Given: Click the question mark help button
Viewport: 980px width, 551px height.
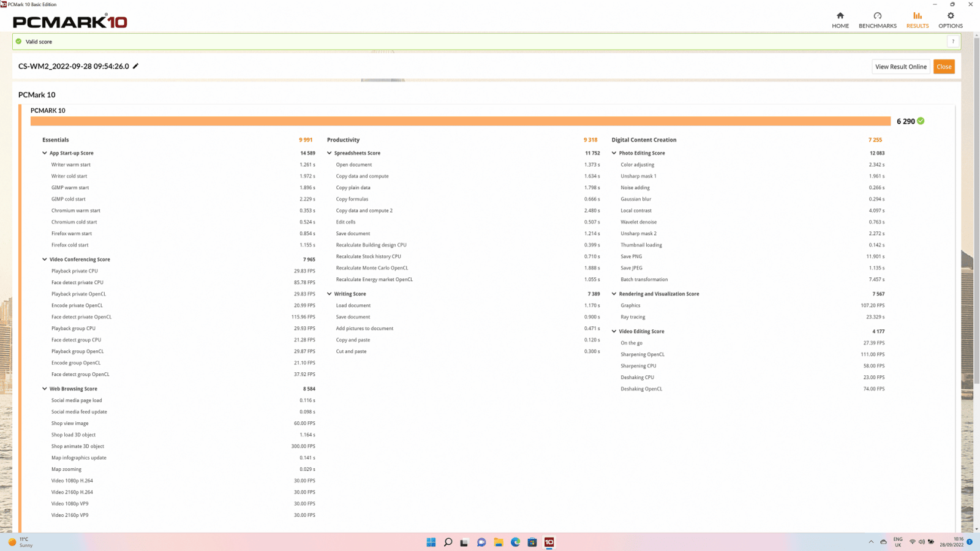Looking at the screenshot, I should point(952,42).
